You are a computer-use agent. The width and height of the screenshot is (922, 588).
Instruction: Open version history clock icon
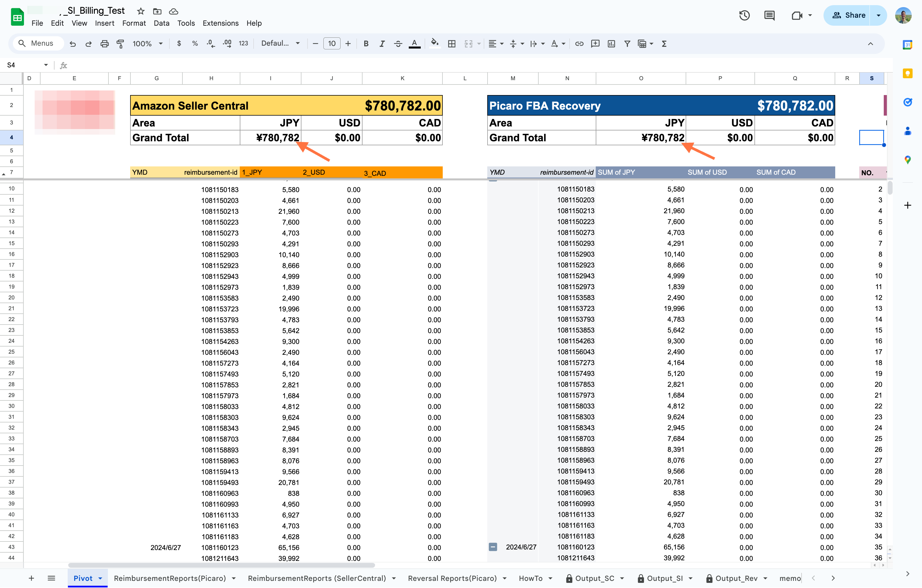[744, 15]
